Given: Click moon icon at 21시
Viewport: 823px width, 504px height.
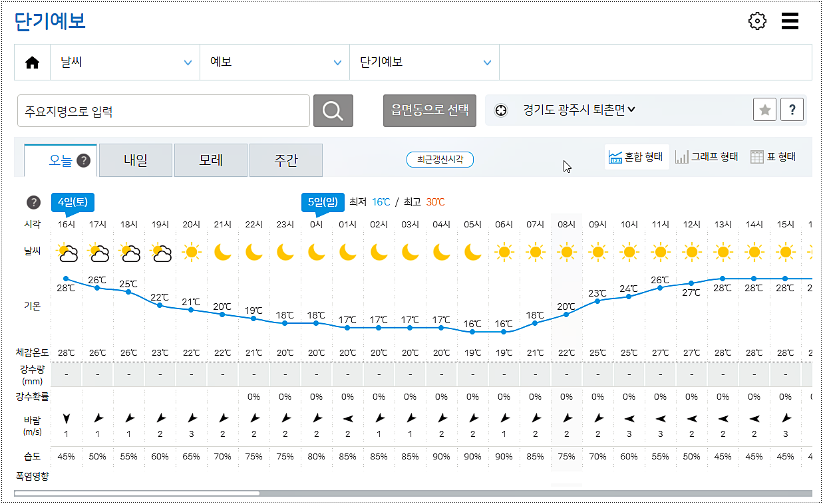Looking at the screenshot, I should click(222, 252).
